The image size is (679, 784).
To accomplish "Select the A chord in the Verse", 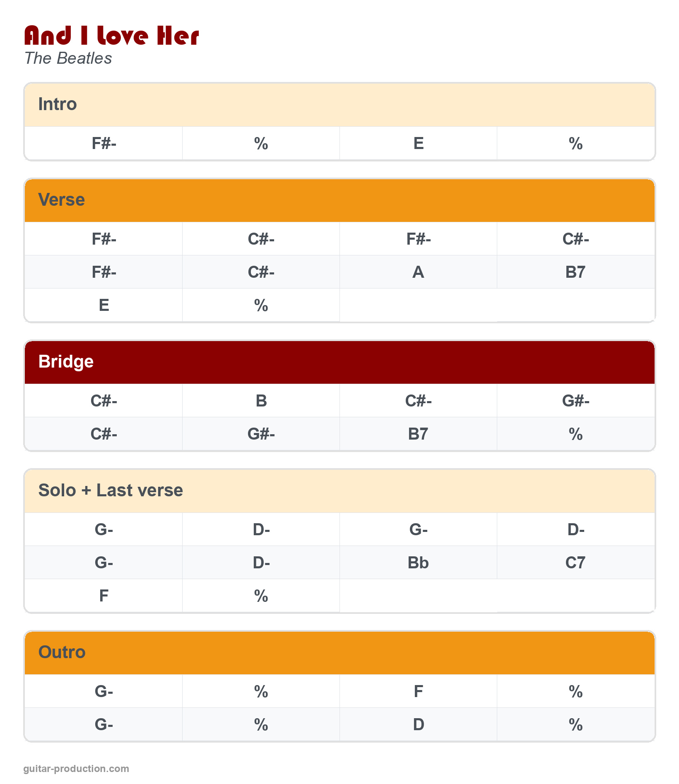I will coord(418,272).
